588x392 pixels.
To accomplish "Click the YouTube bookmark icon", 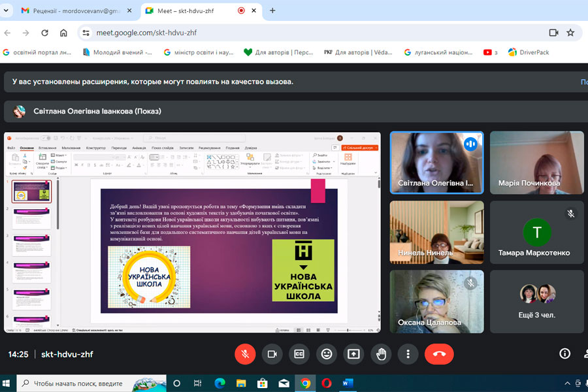I will [x=487, y=52].
